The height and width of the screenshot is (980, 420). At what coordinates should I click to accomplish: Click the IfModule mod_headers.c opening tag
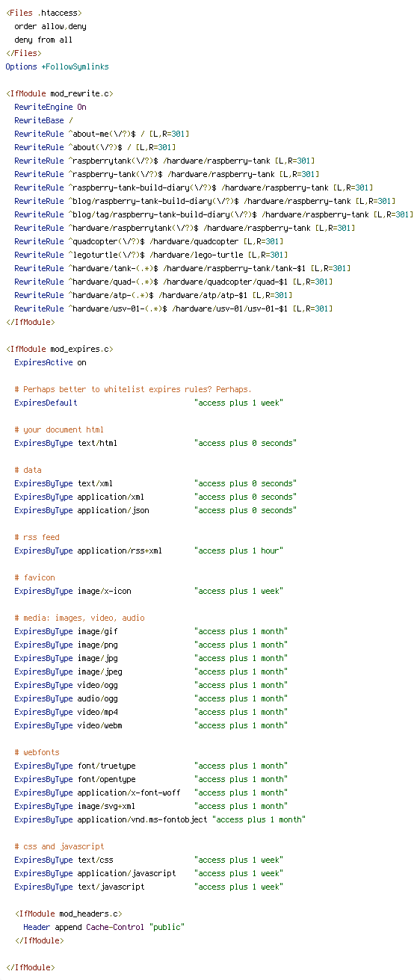68,914
